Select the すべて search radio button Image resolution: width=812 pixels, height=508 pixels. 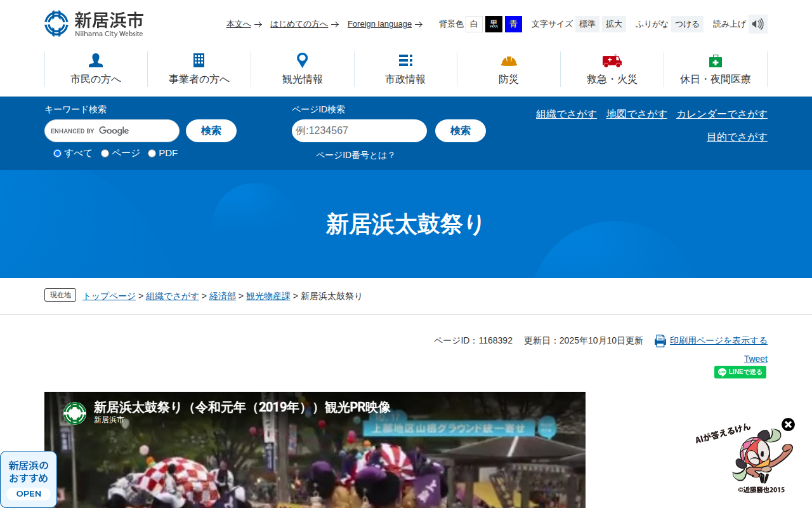(57, 153)
